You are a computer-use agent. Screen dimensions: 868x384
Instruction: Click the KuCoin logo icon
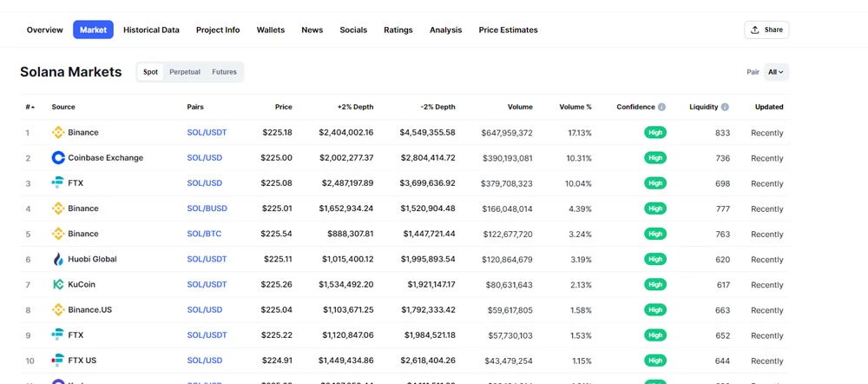[58, 284]
